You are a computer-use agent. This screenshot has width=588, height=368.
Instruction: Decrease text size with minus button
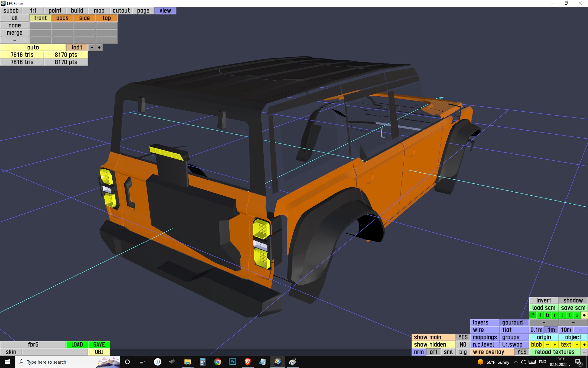point(577,345)
